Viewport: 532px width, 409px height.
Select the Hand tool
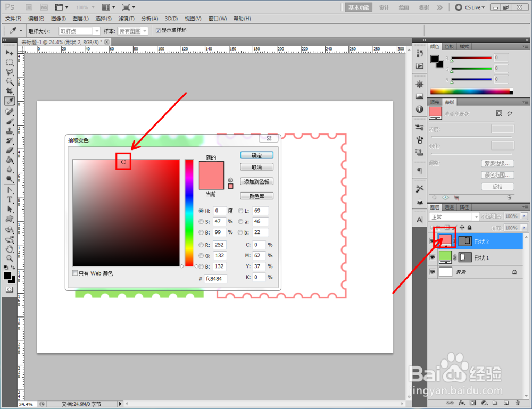coord(10,249)
